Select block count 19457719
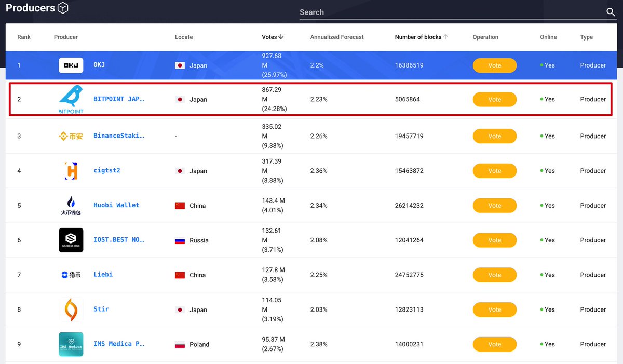623x364 pixels. 409,136
